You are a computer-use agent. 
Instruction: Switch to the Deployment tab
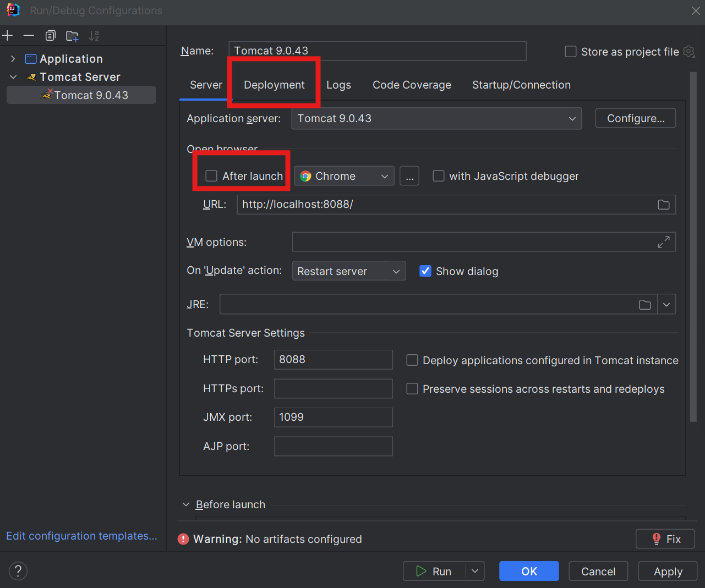point(274,85)
